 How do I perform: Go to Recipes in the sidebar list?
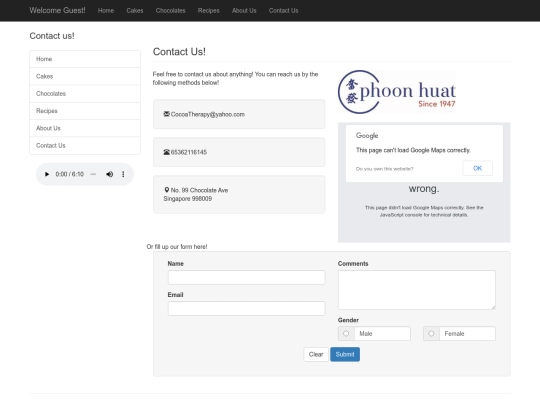85,111
